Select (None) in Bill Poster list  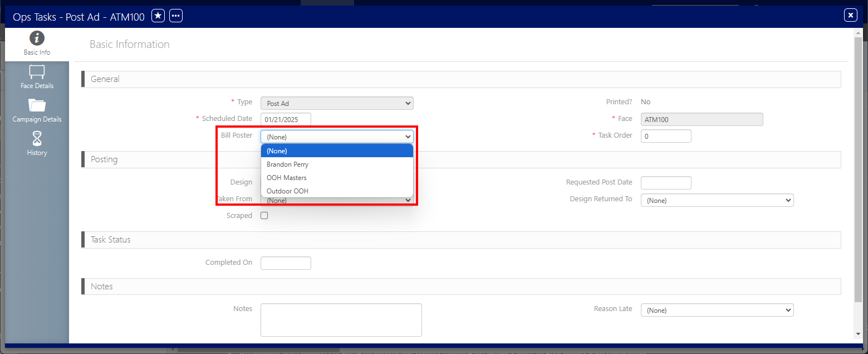(337, 151)
